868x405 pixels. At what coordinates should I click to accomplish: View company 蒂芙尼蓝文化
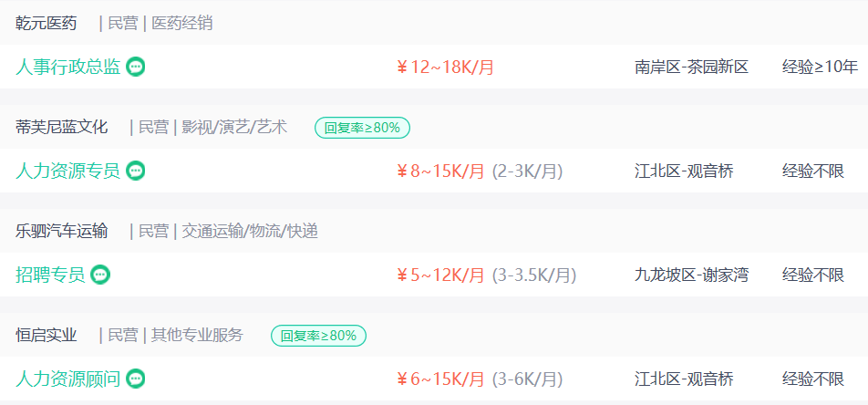point(61,128)
